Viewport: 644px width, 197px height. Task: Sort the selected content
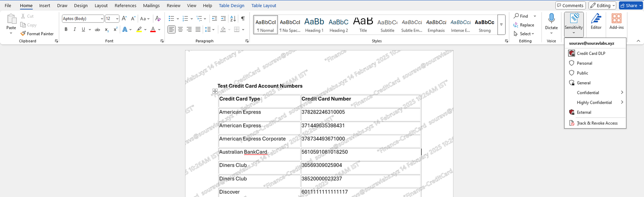tap(233, 19)
